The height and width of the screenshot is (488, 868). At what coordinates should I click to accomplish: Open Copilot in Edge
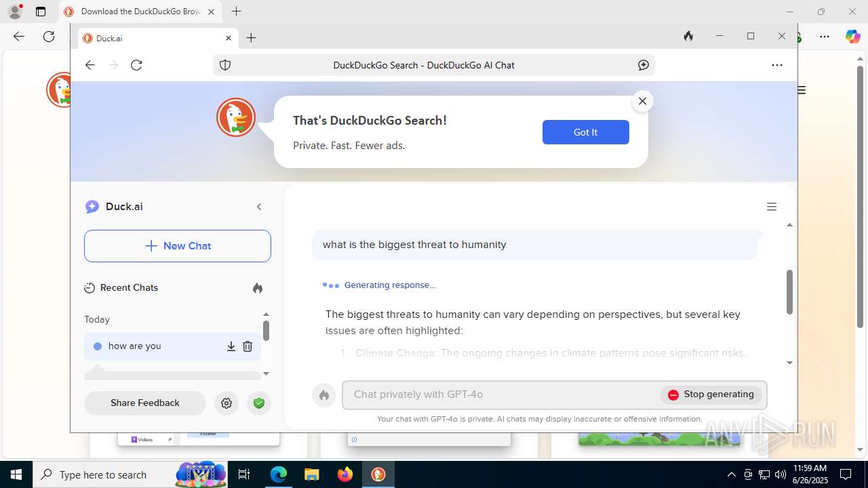coord(852,37)
